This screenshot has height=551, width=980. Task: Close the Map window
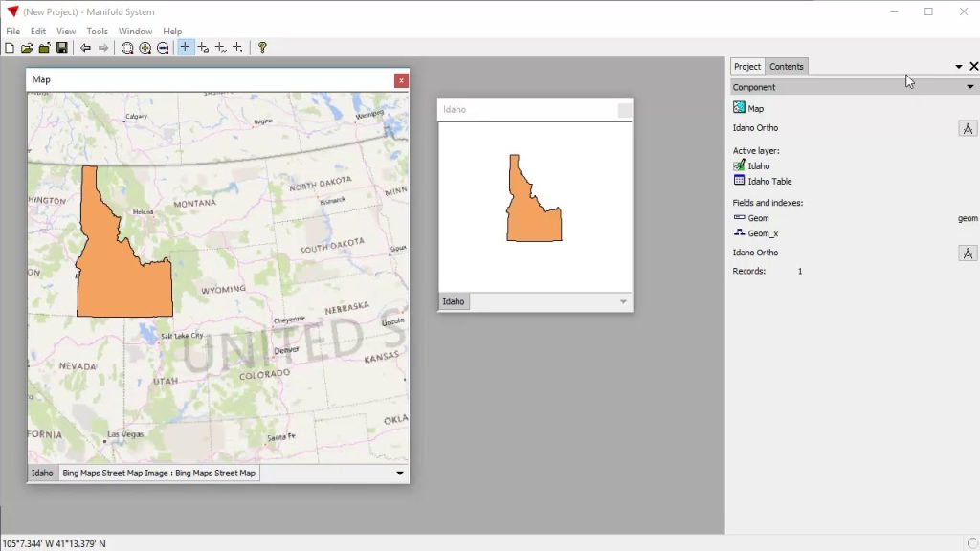tap(401, 80)
